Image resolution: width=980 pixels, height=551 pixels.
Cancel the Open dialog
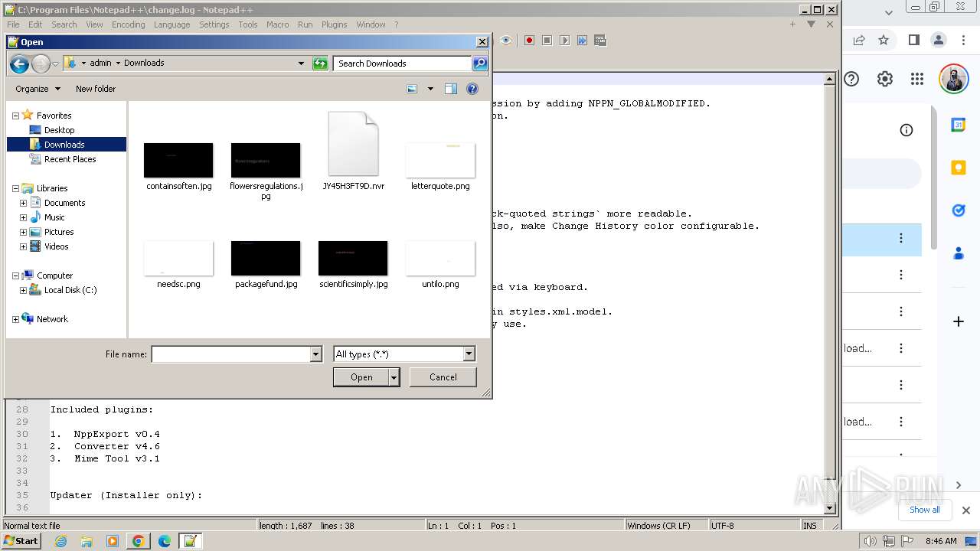tap(443, 377)
